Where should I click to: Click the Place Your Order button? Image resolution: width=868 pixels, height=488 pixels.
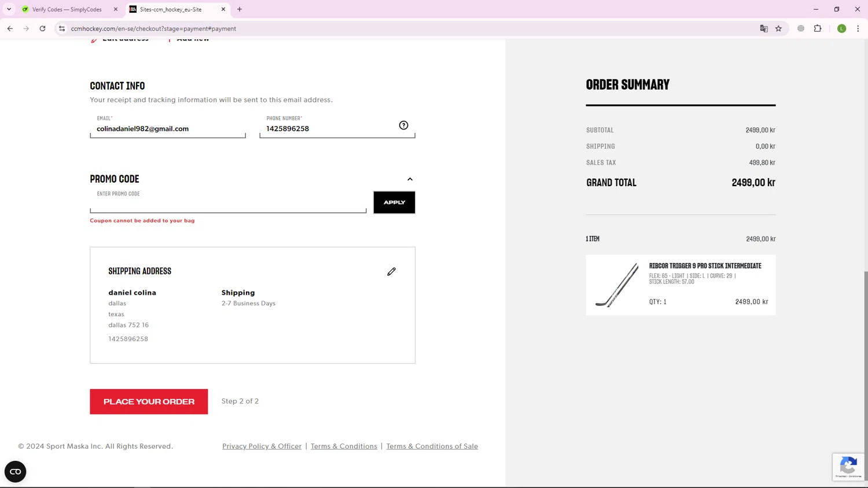point(149,401)
